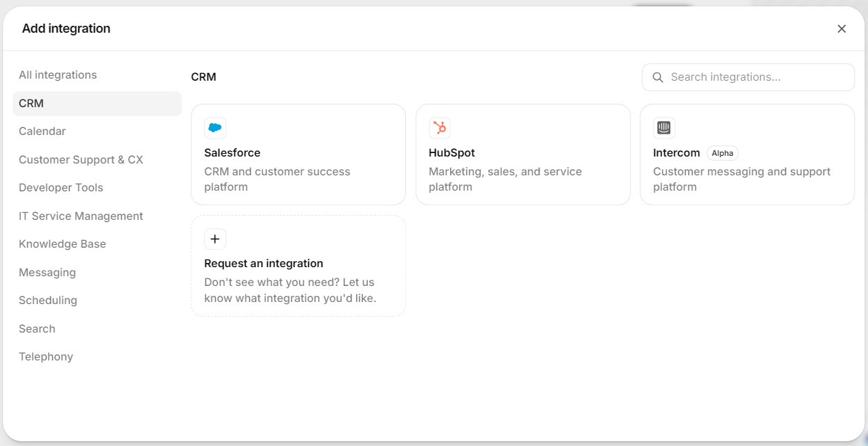Click the Salesforce card title
The height and width of the screenshot is (446, 868).
coord(232,153)
